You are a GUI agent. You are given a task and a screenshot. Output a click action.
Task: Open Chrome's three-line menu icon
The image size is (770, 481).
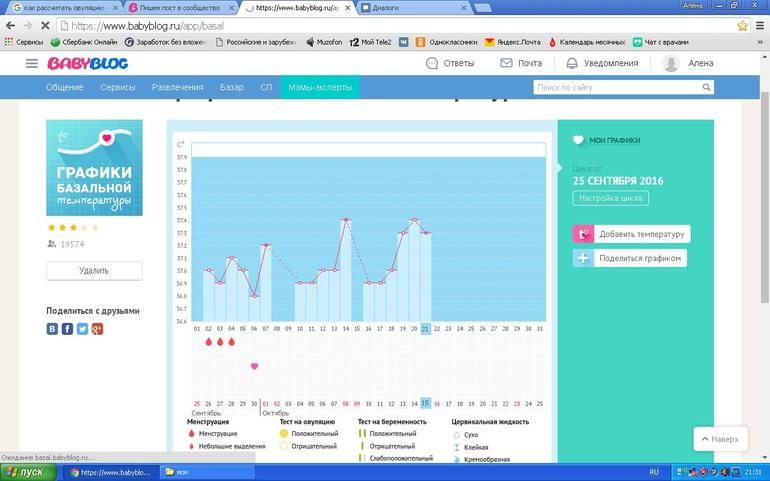pyautogui.click(x=758, y=25)
